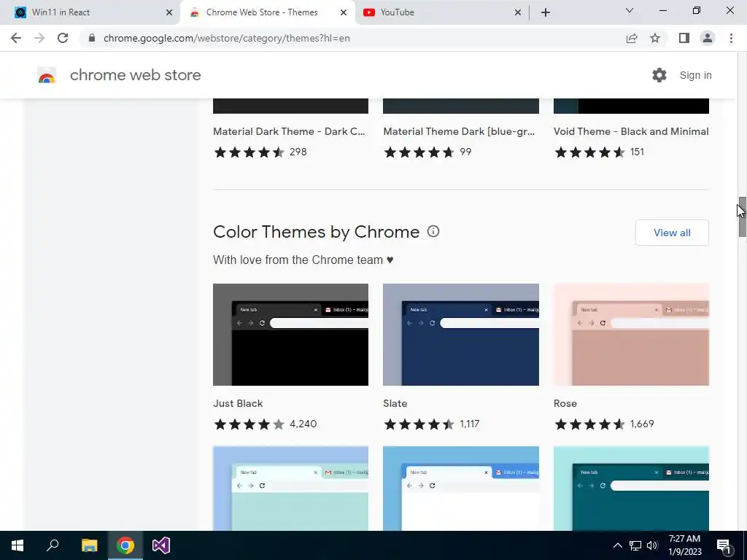View all Color Themes by Chrome
Screen dimensions: 747x560
[x=672, y=233]
